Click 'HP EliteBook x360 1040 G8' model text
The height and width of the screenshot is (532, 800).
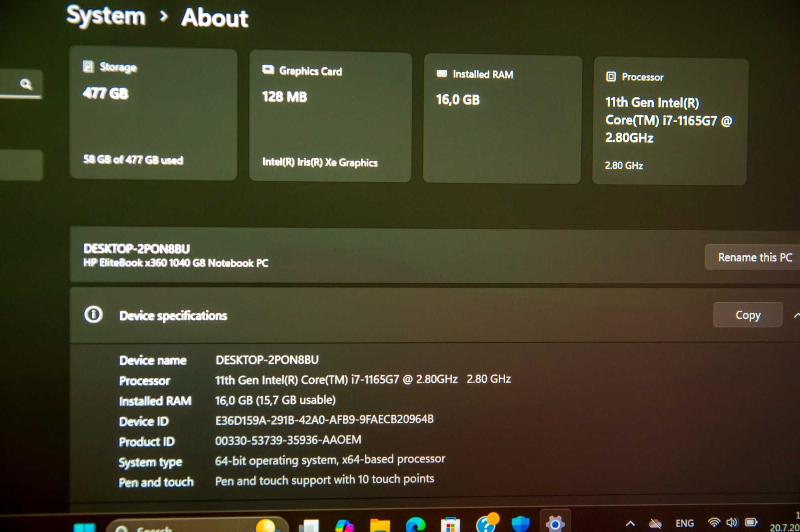pos(175,263)
